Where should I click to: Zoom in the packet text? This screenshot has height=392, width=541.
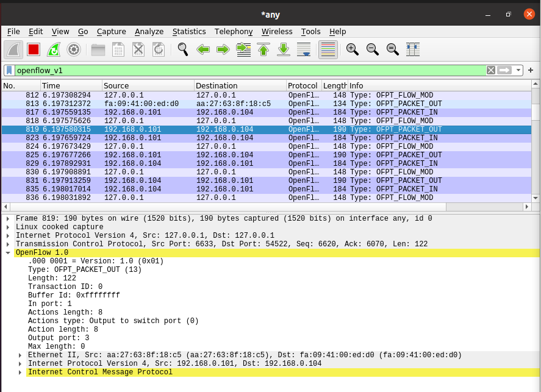353,49
